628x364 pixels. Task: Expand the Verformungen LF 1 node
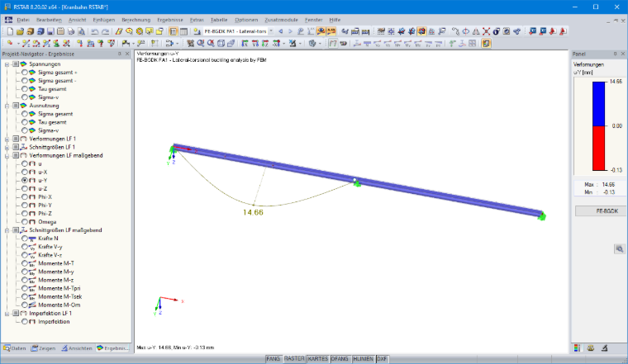click(7, 139)
